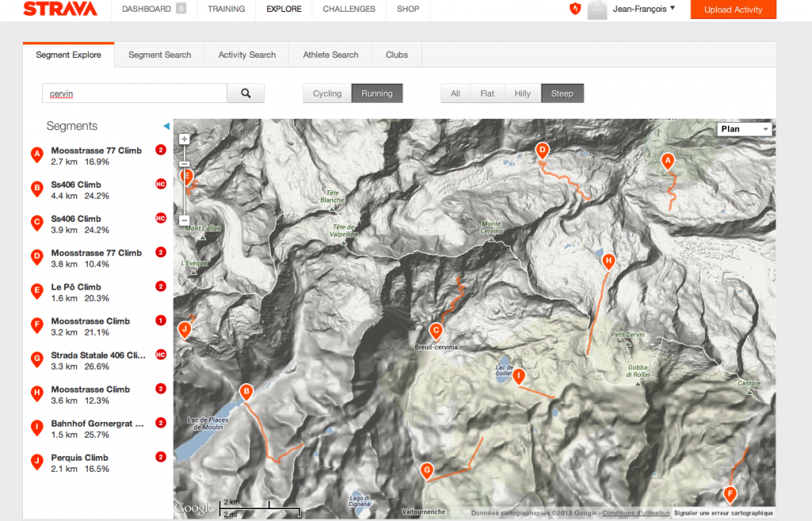
Task: Open the Jean-François account menu
Action: click(644, 9)
